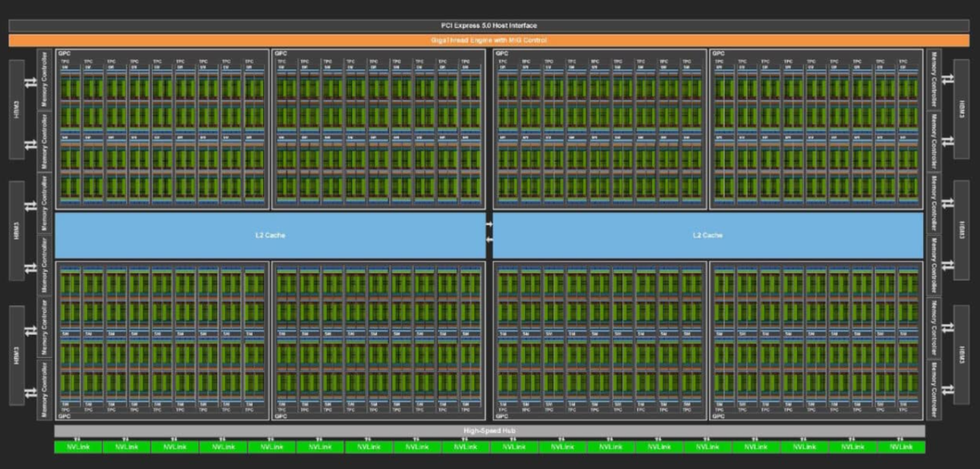This screenshot has width=980, height=469.
Task: Click the GPC label of the top-left GPC block
Action: (x=64, y=54)
